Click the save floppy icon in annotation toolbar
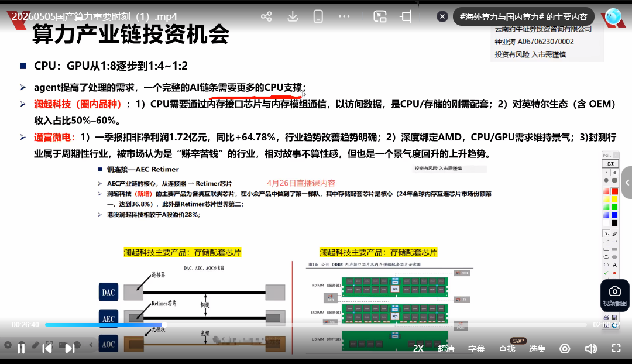Screen dimensions: 632x364 tap(614, 318)
